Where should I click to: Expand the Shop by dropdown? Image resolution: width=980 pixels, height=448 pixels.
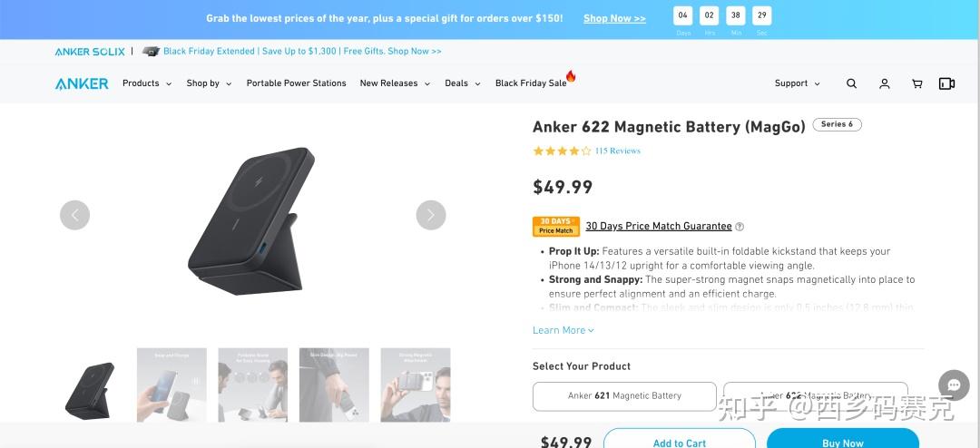(x=209, y=83)
